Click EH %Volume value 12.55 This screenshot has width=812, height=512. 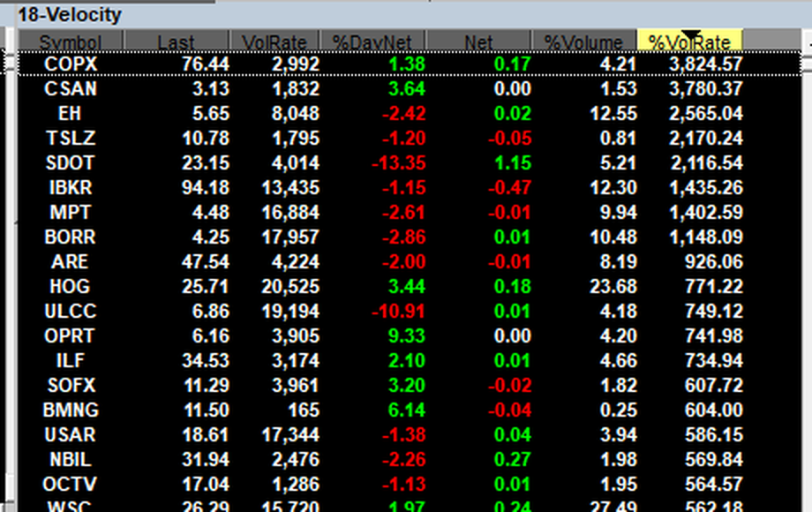tap(613, 113)
